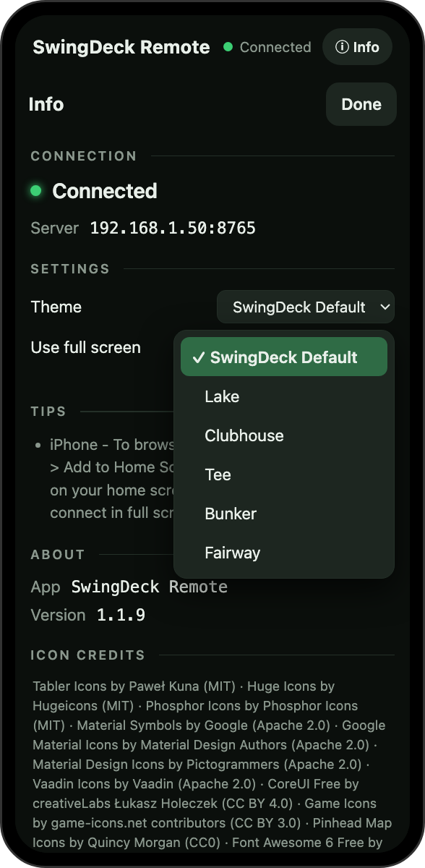Click the SETTINGS section heading
This screenshot has height=868, width=425.
point(70,269)
